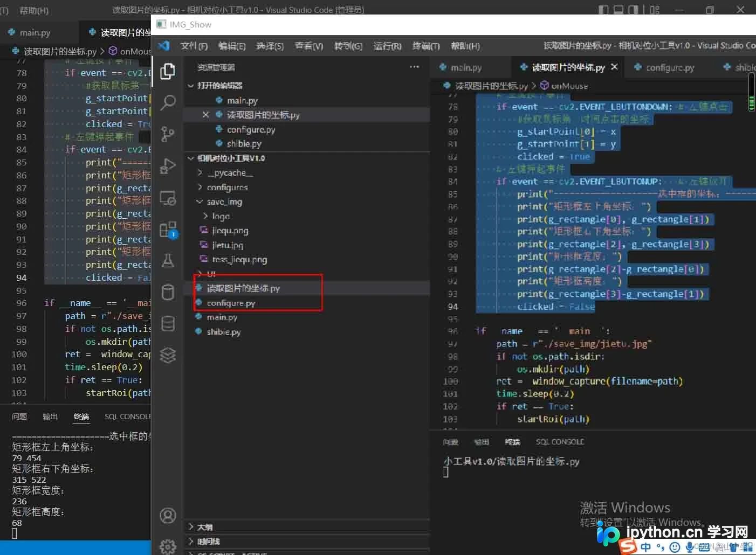Image resolution: width=756 pixels, height=555 pixels.
Task: Close 读取图片的坐标.py in open editors list
Action: coord(205,115)
